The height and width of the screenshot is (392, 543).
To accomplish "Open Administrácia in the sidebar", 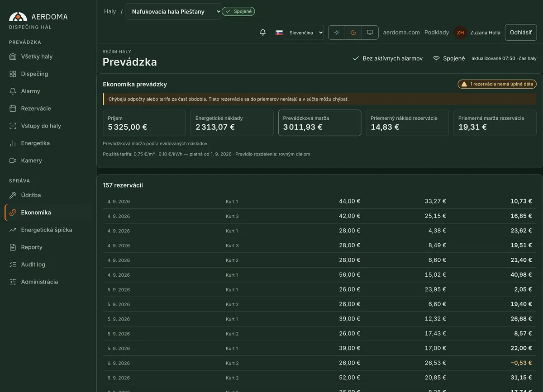I will tap(48, 282).
